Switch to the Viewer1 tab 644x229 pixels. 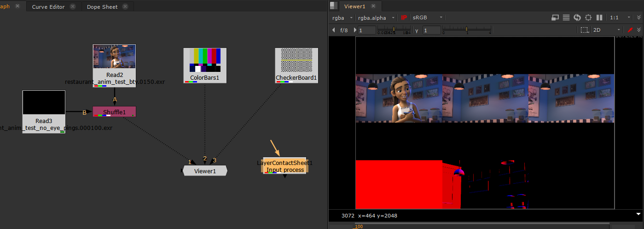click(x=354, y=6)
